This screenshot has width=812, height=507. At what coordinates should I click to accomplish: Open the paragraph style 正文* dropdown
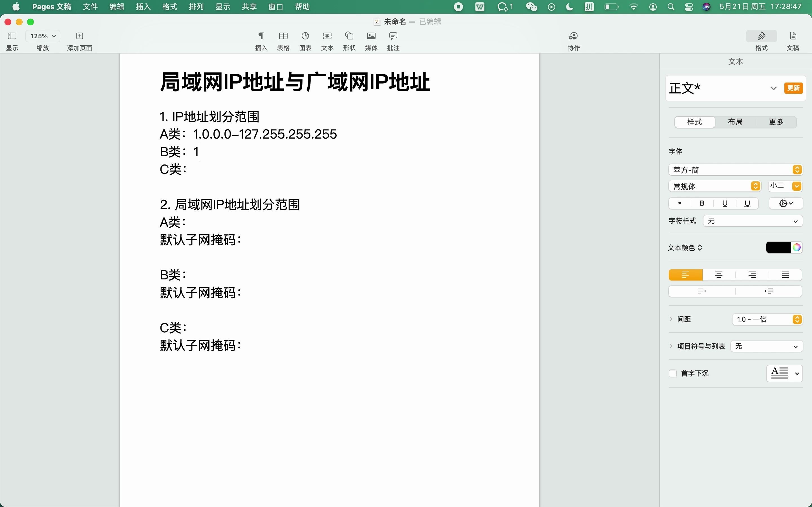773,88
